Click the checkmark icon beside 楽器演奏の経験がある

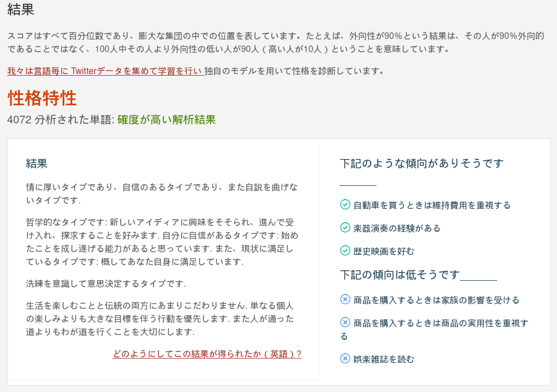point(345,228)
